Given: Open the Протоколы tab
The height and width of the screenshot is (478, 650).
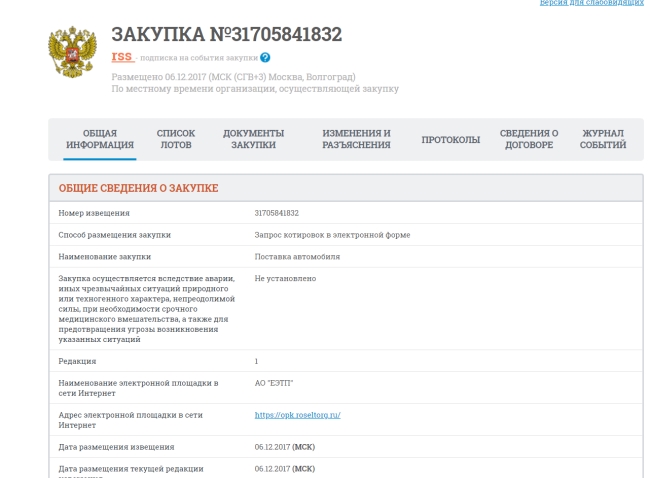Looking at the screenshot, I should coord(451,140).
